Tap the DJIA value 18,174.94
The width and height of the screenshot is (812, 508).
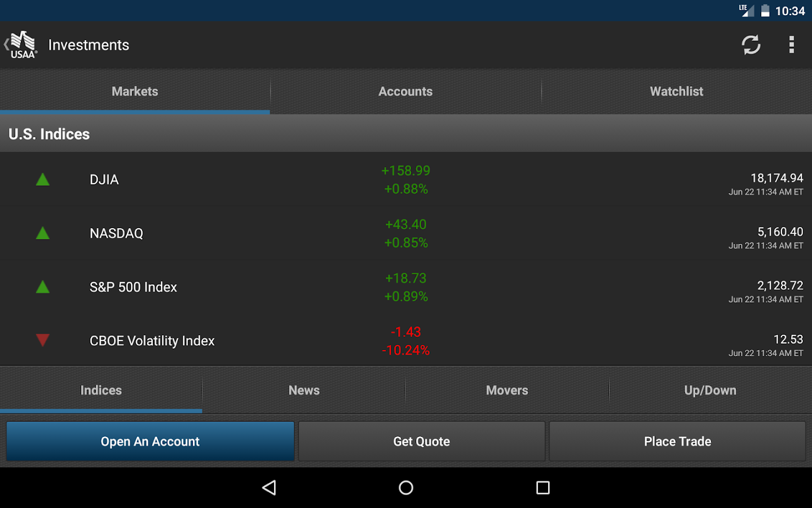[776, 178]
